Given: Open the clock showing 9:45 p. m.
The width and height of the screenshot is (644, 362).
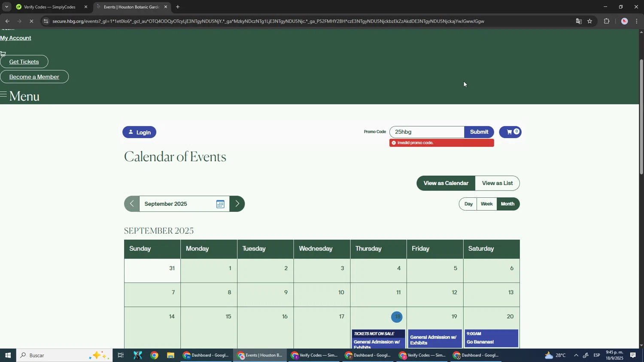Looking at the screenshot, I should [x=614, y=355].
